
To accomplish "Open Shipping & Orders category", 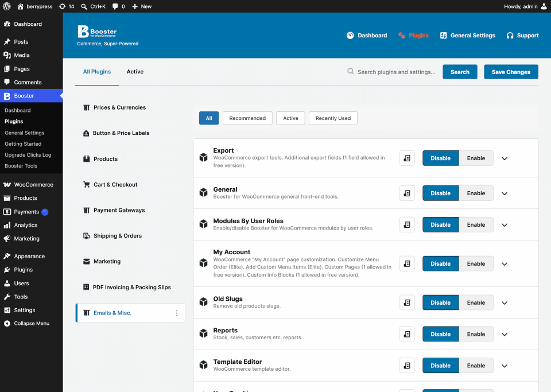I will click(112, 236).
